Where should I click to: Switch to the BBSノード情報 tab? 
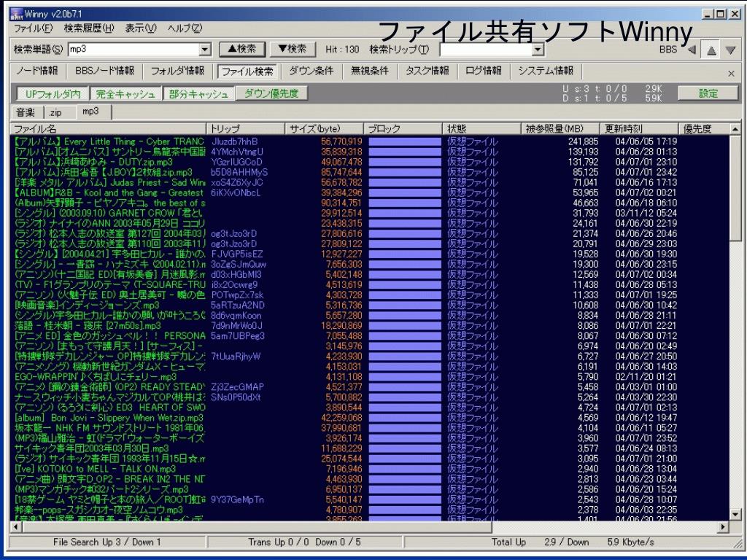[x=104, y=71]
